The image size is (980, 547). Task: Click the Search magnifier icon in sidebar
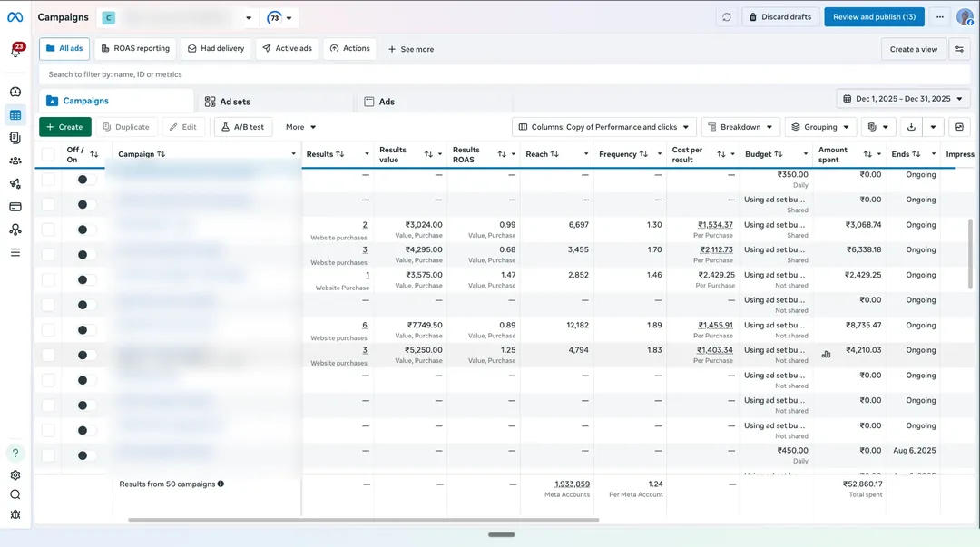[15, 494]
